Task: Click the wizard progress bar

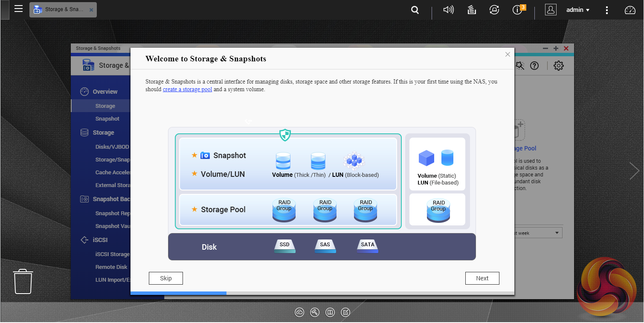Action: coord(322,293)
